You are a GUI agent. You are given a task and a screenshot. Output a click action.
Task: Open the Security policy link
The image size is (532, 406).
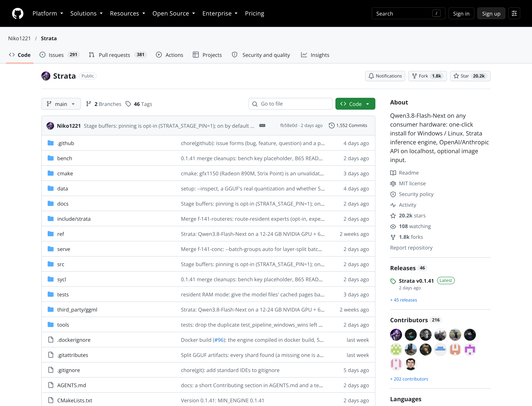(x=412, y=194)
